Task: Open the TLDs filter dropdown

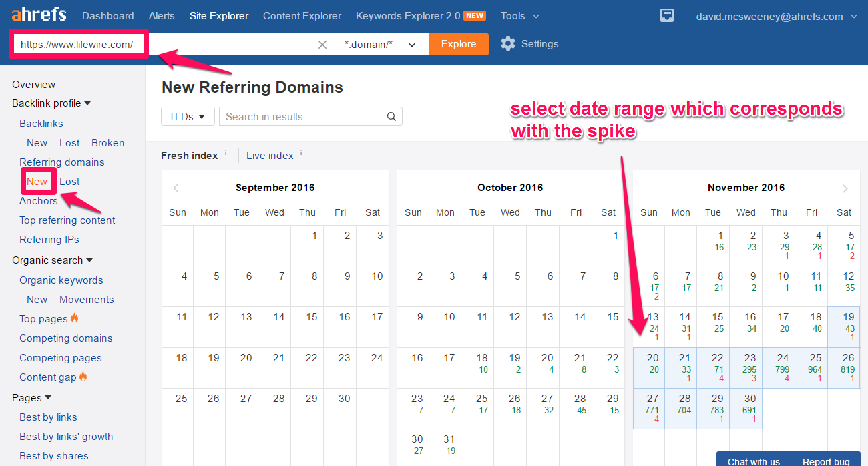Action: (x=188, y=116)
